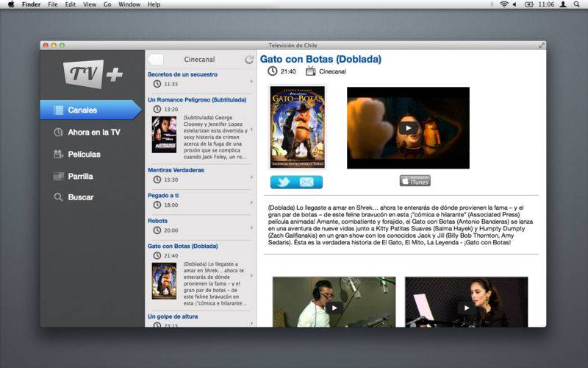Toggle fullscreen for Televisión de Chile window
This screenshot has width=588, height=368.
click(x=541, y=46)
